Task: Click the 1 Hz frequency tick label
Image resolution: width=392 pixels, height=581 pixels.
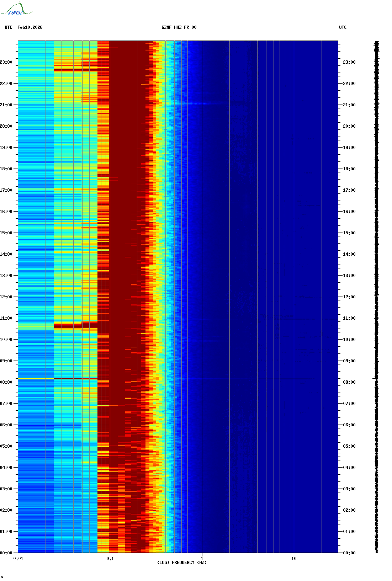Action: [x=202, y=559]
